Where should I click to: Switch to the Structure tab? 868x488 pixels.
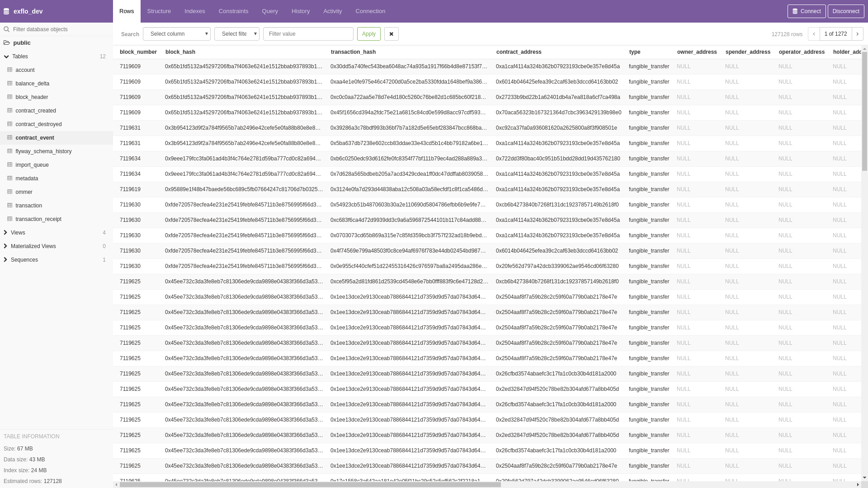[159, 11]
